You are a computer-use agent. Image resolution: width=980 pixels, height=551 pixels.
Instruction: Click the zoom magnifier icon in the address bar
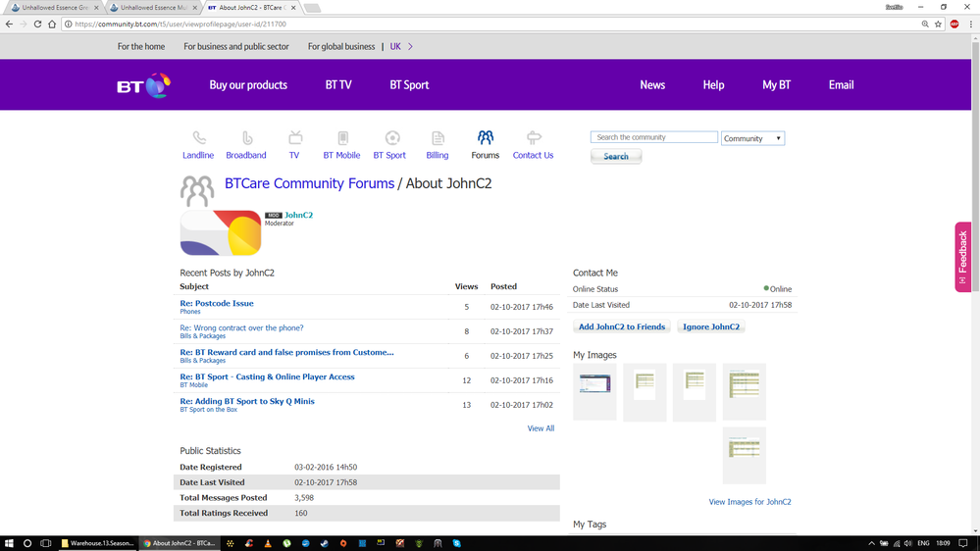[925, 24]
